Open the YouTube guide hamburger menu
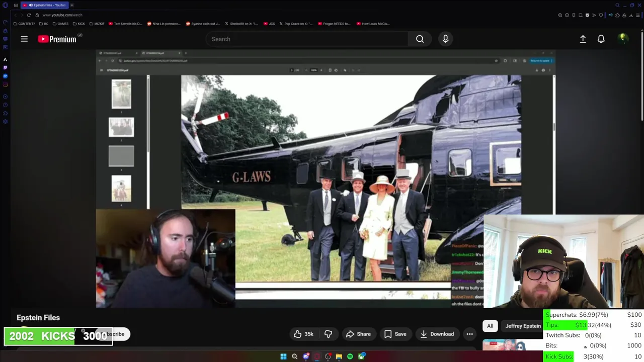Image resolution: width=644 pixels, height=362 pixels. [24, 39]
